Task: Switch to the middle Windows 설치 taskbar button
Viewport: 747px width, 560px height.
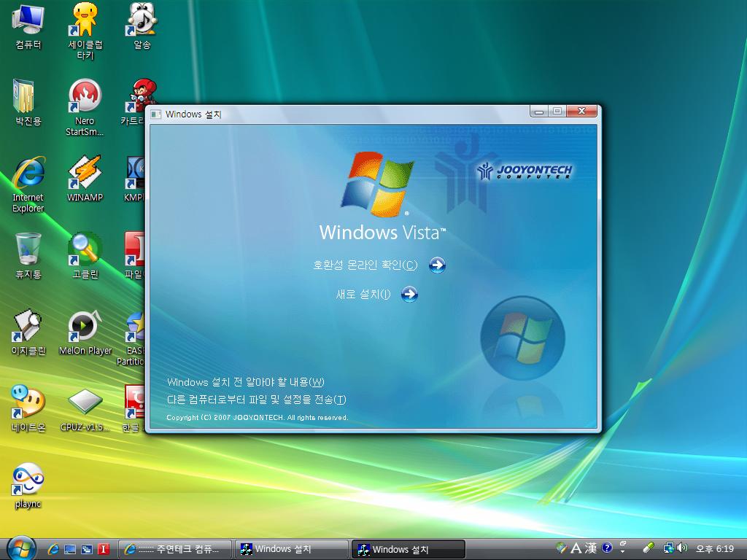Action: coord(292,549)
